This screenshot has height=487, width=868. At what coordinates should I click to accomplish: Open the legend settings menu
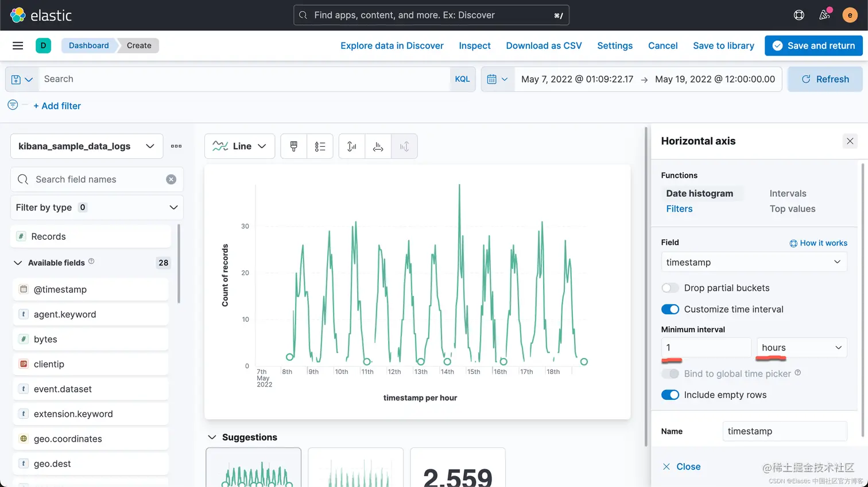(x=320, y=146)
